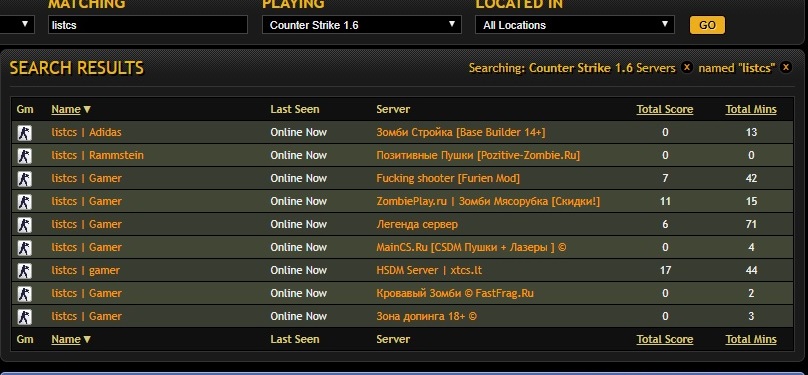Open player listcs | Rammstein
This screenshot has width=808, height=375.
point(97,155)
